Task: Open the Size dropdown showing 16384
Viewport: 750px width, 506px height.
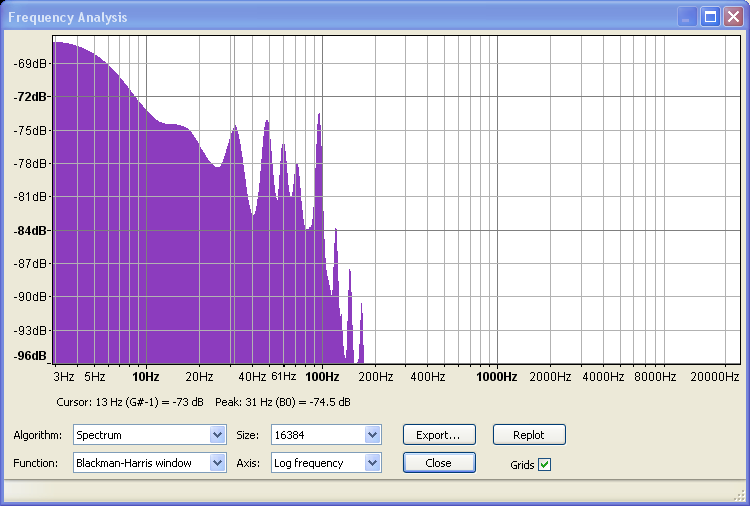Action: click(x=326, y=435)
